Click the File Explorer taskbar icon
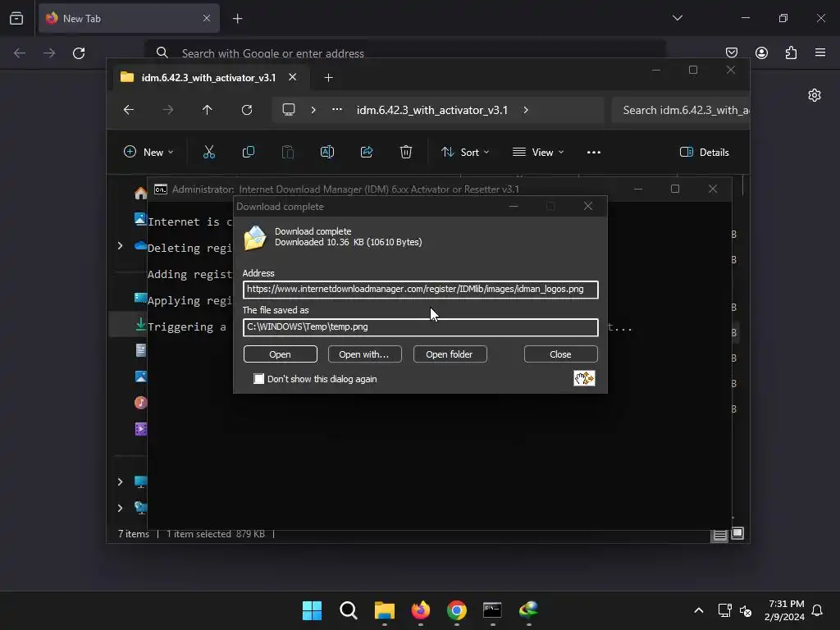 pos(384,610)
